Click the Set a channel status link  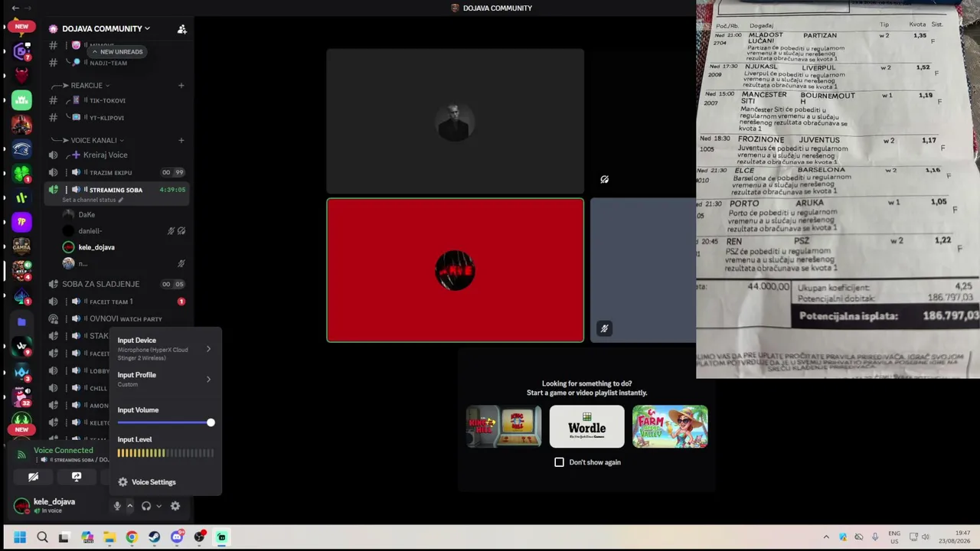(x=93, y=201)
